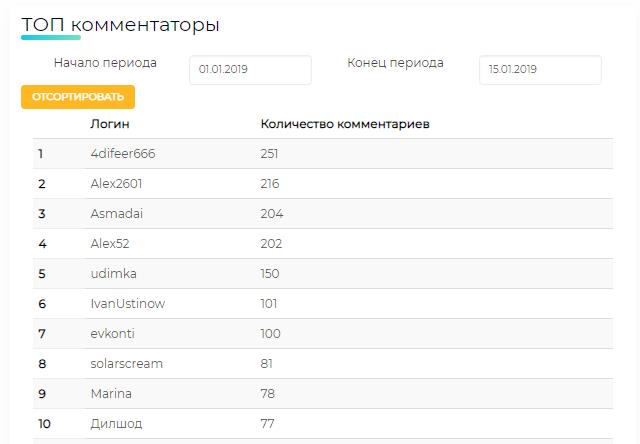Open login IvanUstinow
This screenshot has width=640, height=444.
(x=128, y=304)
